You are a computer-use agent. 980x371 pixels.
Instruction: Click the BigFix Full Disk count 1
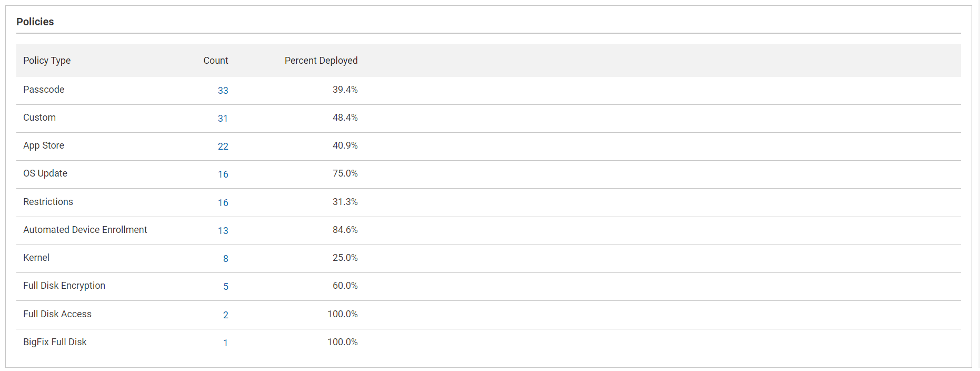[x=225, y=343]
